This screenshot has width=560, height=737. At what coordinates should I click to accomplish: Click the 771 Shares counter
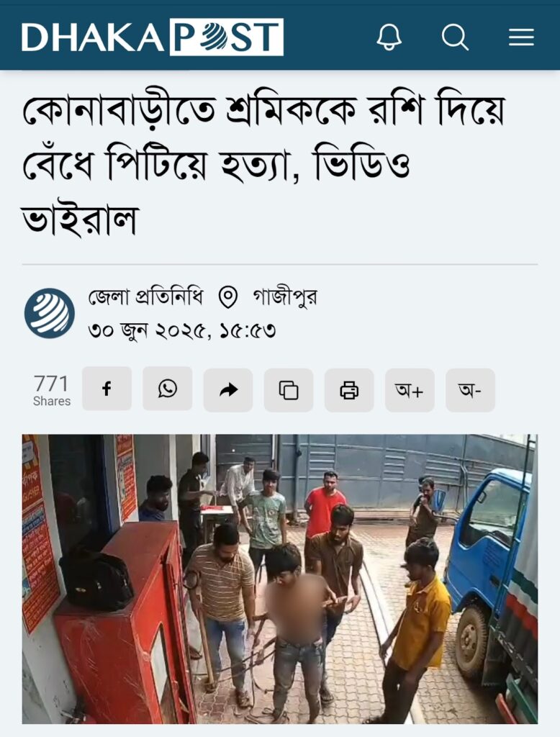click(x=51, y=390)
